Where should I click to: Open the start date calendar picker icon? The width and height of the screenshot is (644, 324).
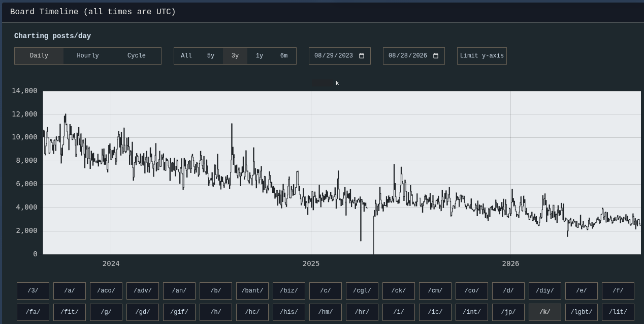[362, 56]
